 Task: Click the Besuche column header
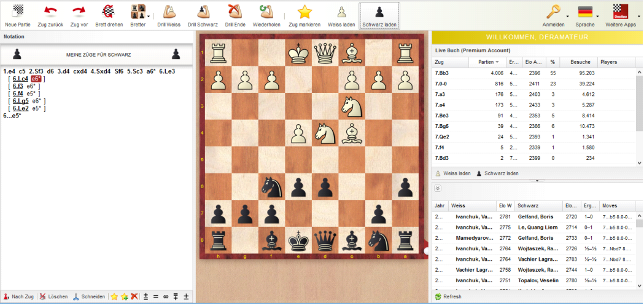coord(580,62)
